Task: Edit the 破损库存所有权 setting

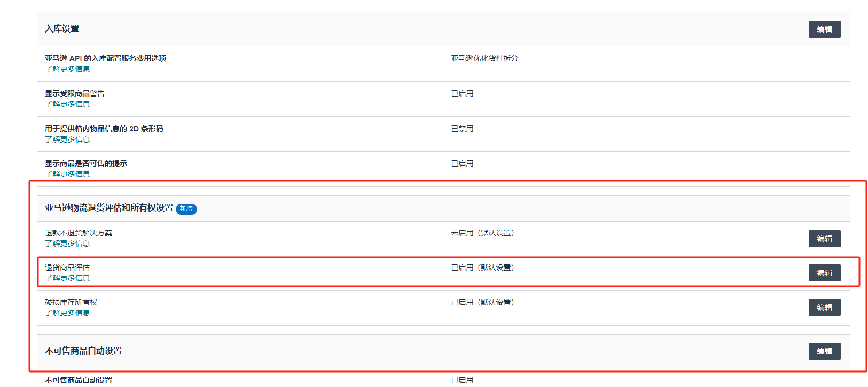Action: [824, 307]
